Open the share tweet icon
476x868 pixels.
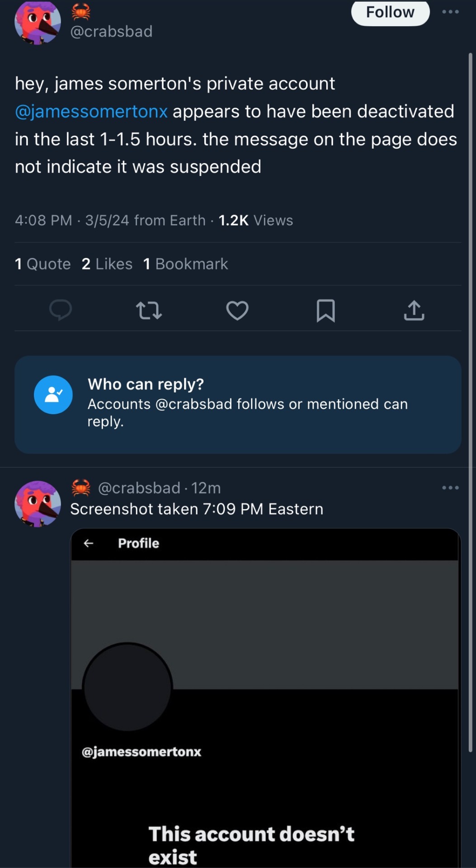click(x=414, y=311)
